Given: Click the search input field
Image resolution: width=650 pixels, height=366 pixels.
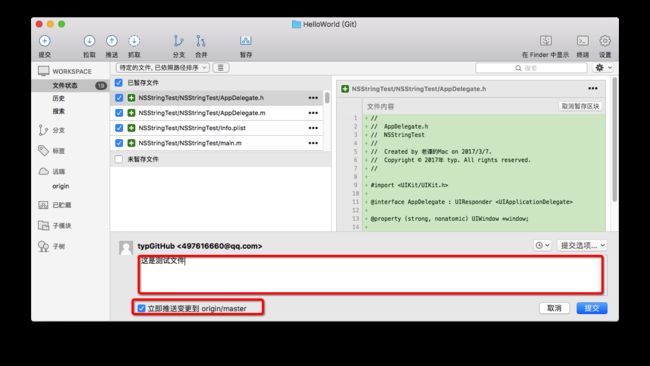Looking at the screenshot, I should click(x=531, y=68).
